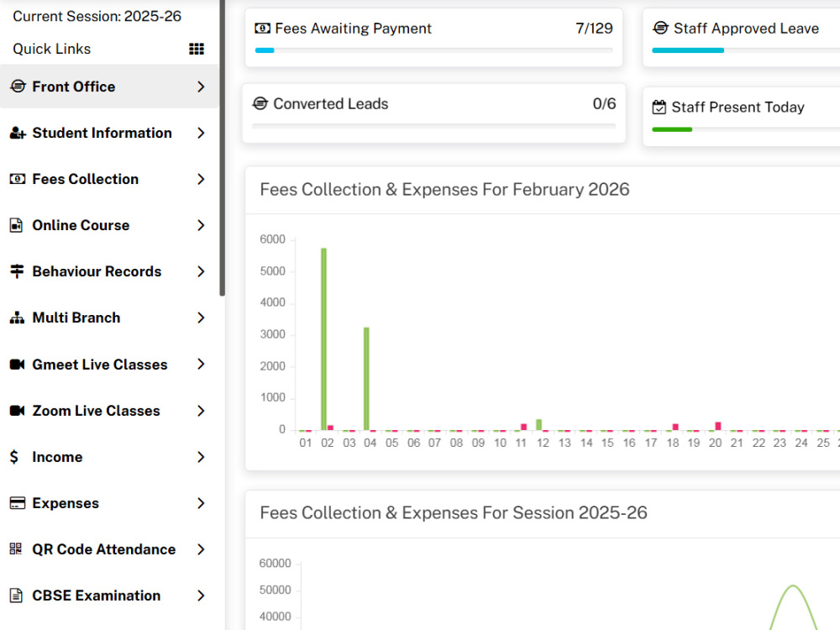Click the '7/129' fees count

(594, 29)
